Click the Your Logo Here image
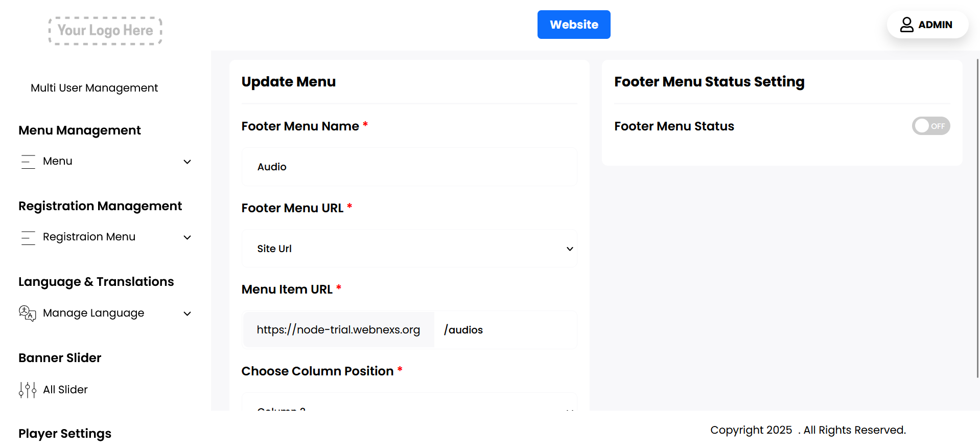This screenshot has width=980, height=448. click(x=105, y=31)
